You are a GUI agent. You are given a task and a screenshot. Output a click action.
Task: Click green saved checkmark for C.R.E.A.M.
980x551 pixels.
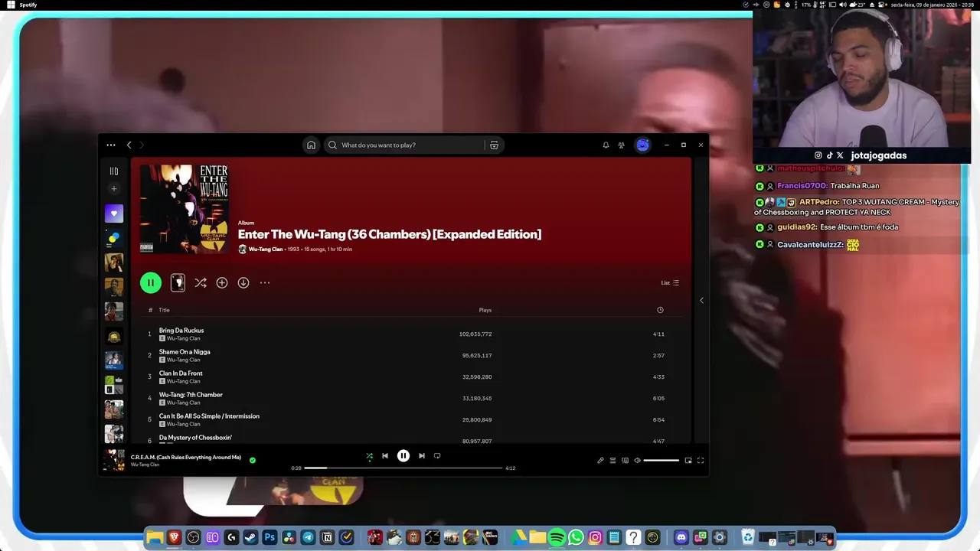coord(253,460)
